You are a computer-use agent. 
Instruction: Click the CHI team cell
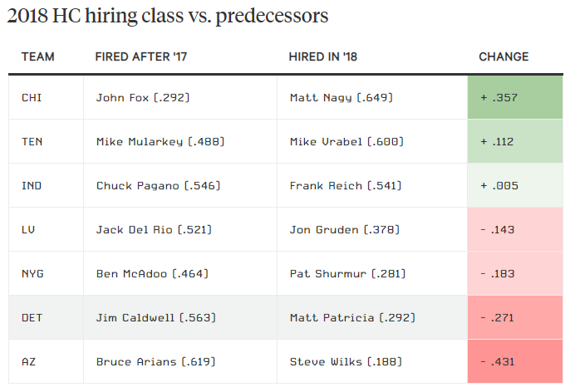[x=32, y=98]
